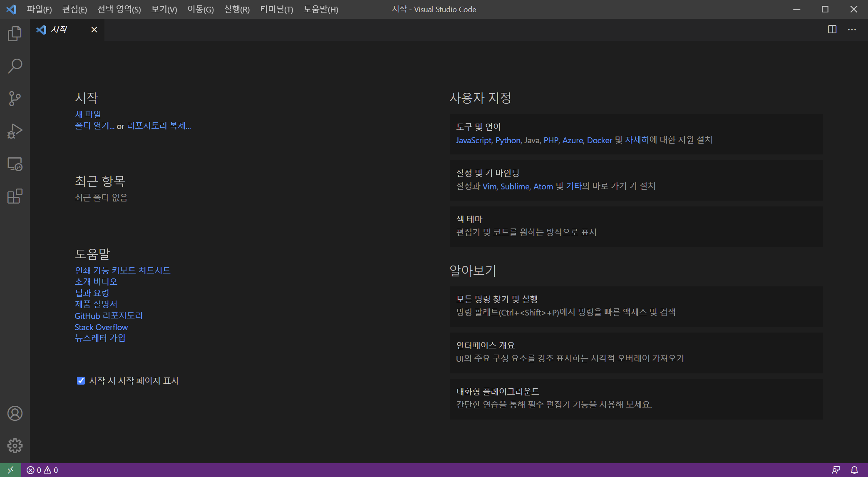Open the Source Control icon

(15, 99)
